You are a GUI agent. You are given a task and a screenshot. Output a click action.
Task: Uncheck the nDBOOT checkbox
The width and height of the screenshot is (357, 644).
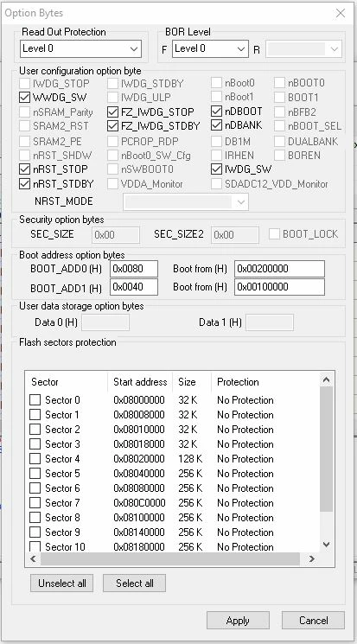216,112
